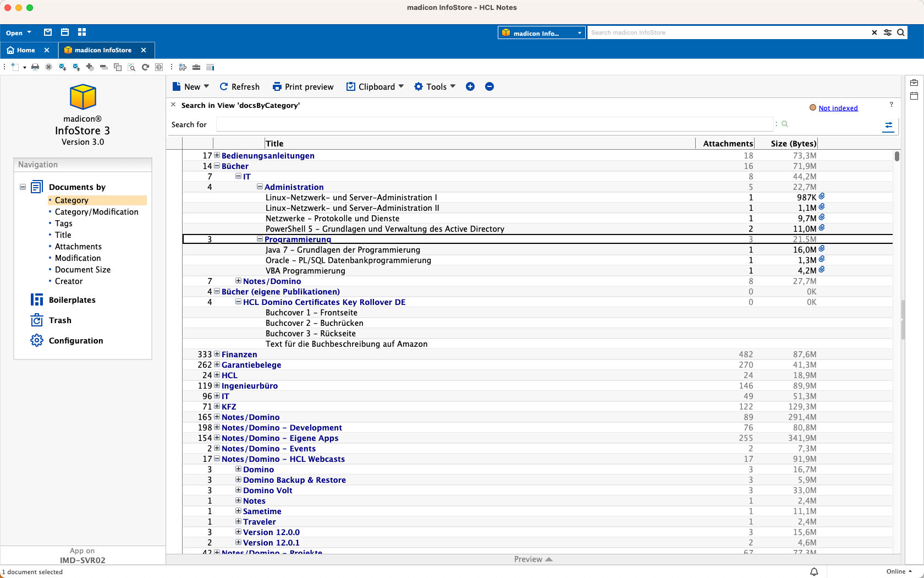Screen dimensions: 924x578
Task: Select the Creator view
Action: 69,281
